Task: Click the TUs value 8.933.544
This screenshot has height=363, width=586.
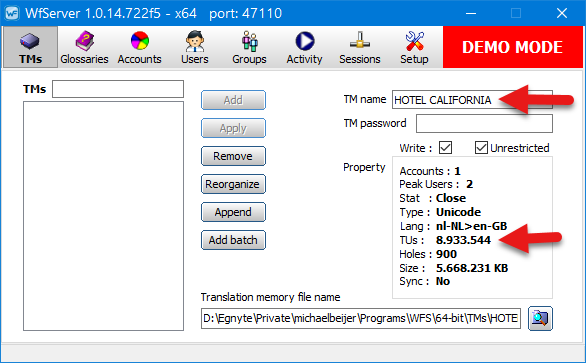Action: pyautogui.click(x=463, y=240)
